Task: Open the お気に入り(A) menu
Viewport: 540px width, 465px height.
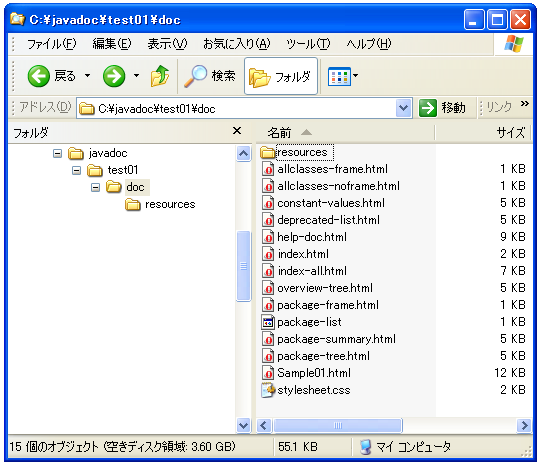Action: click(x=237, y=44)
